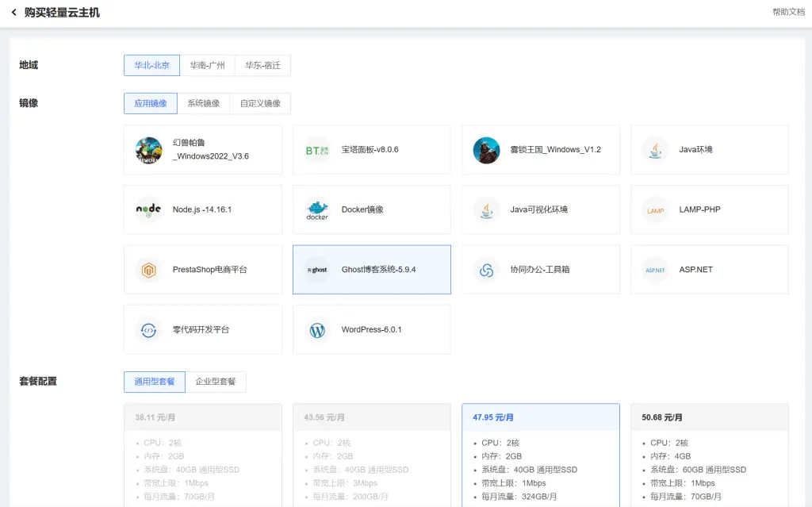Switch to the 应用镜像 tab
812x507 pixels.
click(x=151, y=103)
